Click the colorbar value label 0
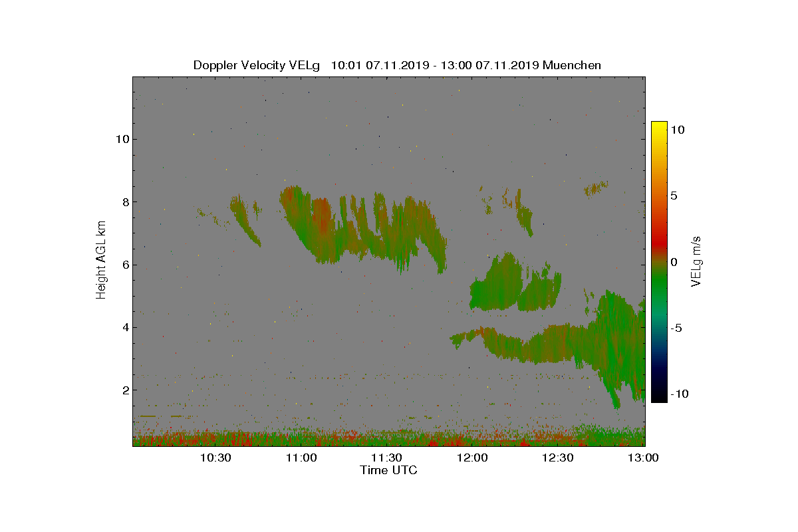 pos(674,262)
